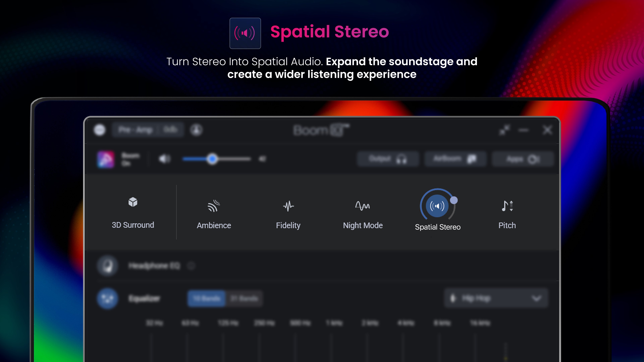Click the 3D Surround label
Screen dimensions: 644x362
[133, 225]
